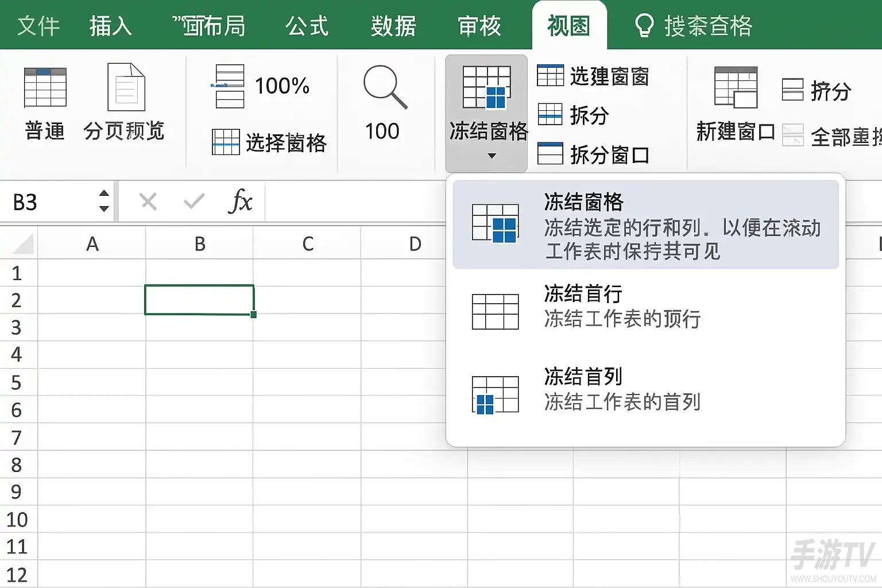The height and width of the screenshot is (588, 882).
Task: Click the formula bar input area
Action: 355,202
